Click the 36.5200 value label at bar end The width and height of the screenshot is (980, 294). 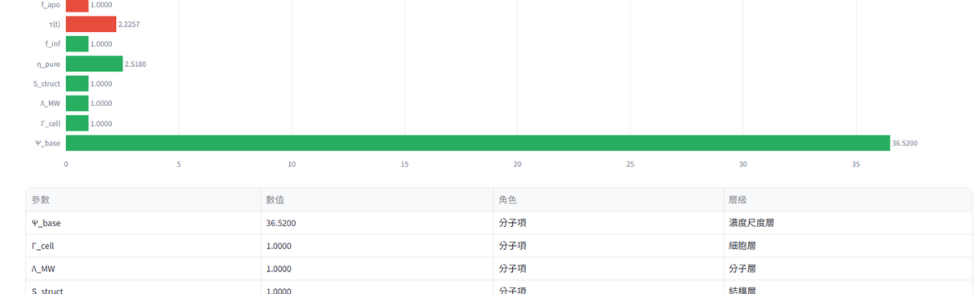tap(905, 143)
